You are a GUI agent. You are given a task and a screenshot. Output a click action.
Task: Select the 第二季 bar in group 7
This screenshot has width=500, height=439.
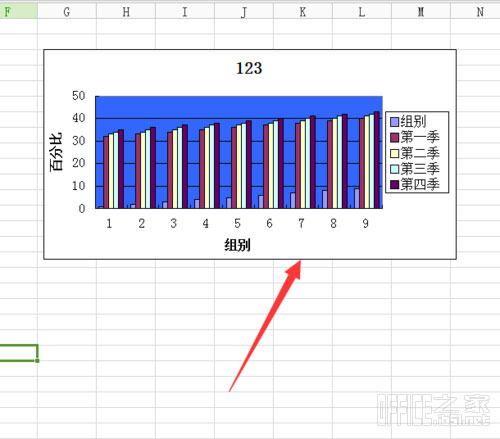point(303,164)
